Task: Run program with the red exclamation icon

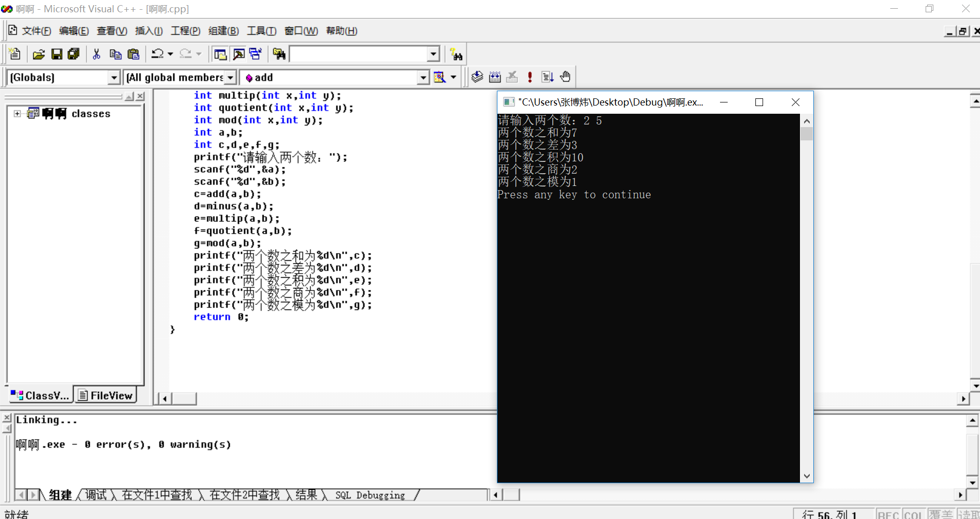Action: tap(530, 77)
